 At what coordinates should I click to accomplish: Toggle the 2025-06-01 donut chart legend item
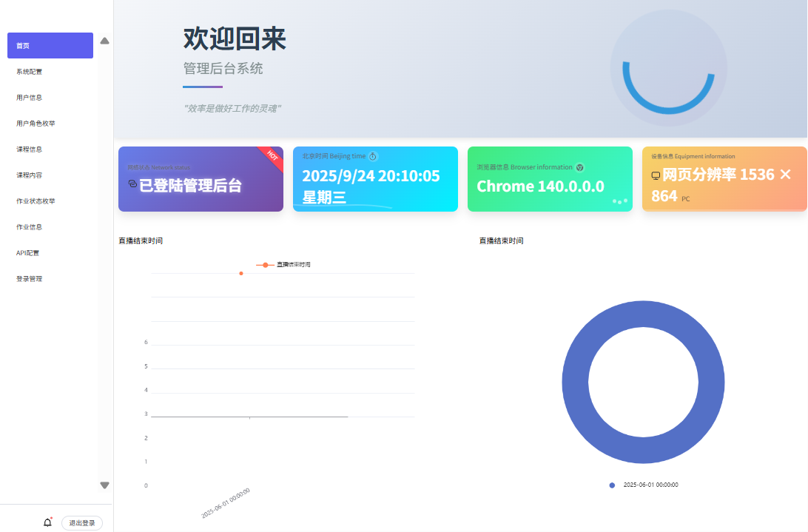click(644, 485)
